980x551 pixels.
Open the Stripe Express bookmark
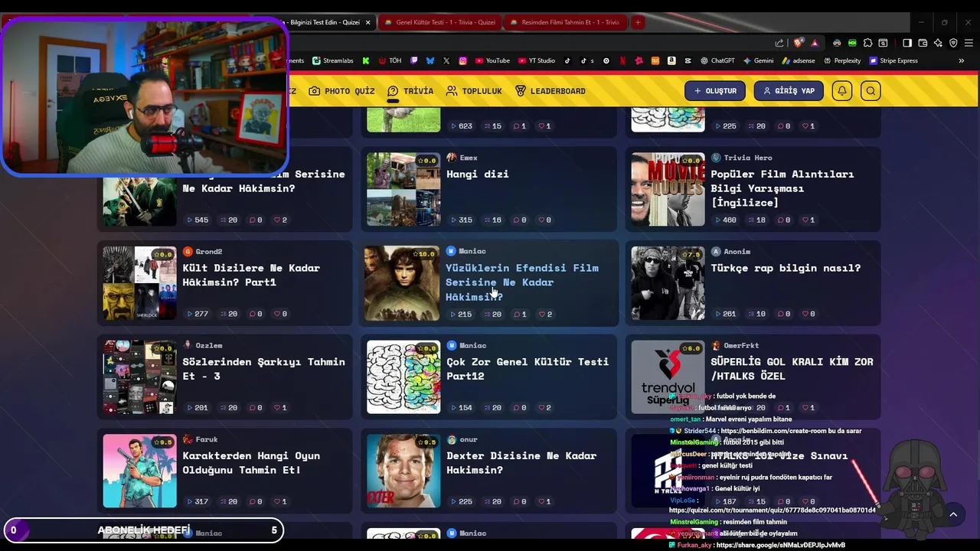893,60
